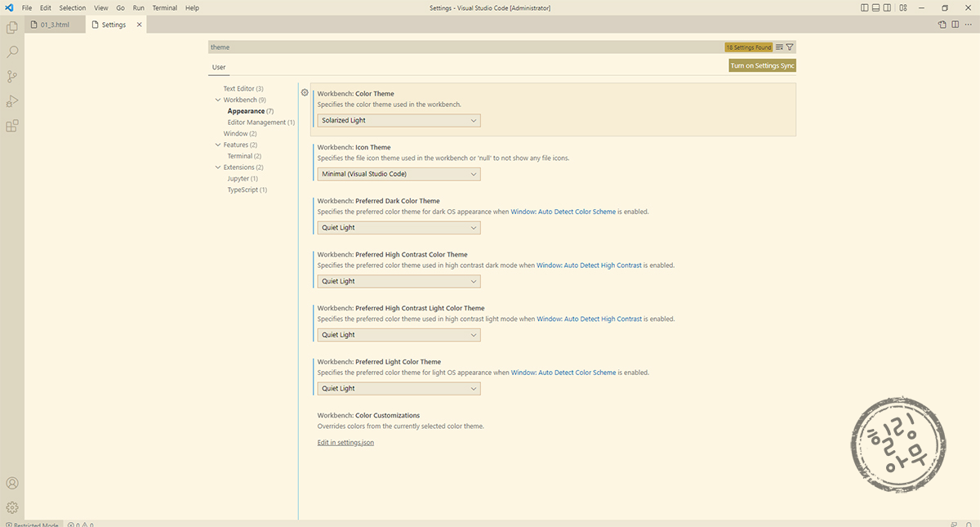
Task: Open the Edit menu
Action: (x=46, y=7)
